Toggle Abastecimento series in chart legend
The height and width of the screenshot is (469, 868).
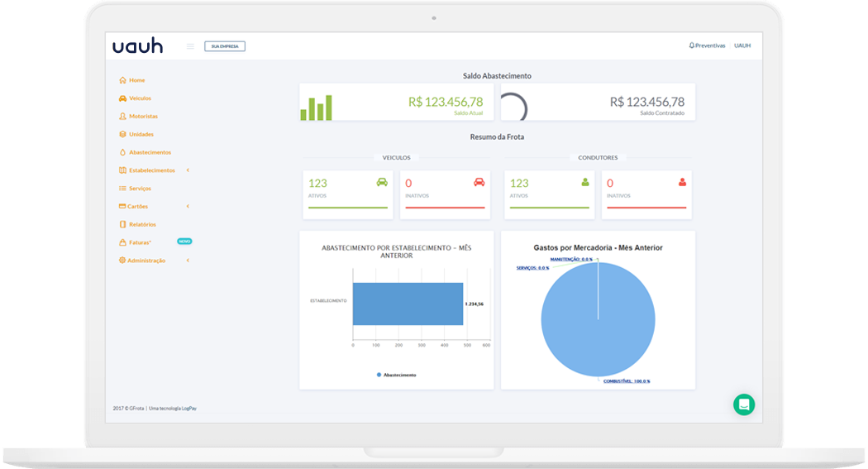(397, 375)
